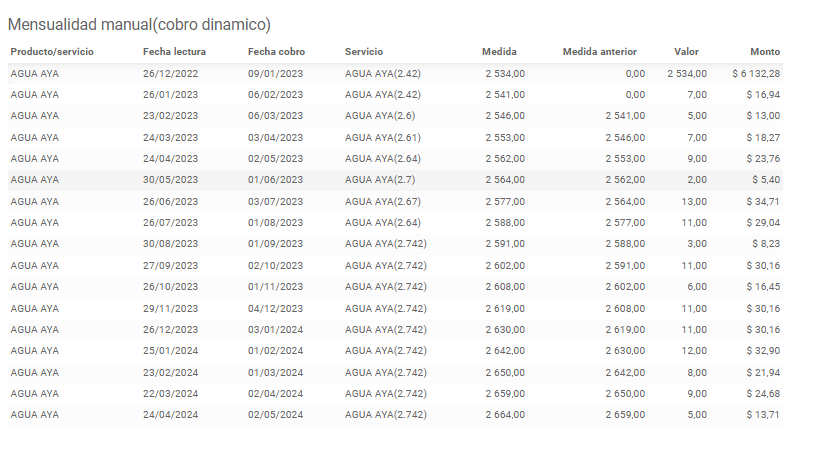Sort by Fecha lectura column header
The image size is (818, 455).
coord(174,52)
